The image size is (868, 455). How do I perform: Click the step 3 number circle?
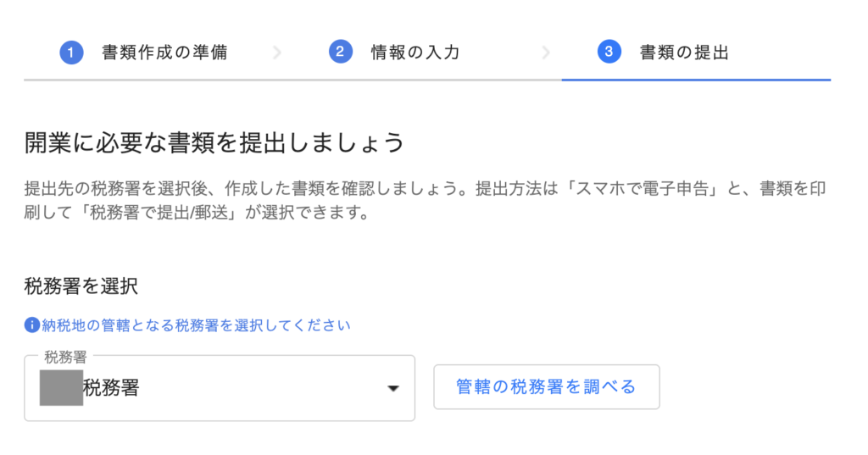[608, 53]
